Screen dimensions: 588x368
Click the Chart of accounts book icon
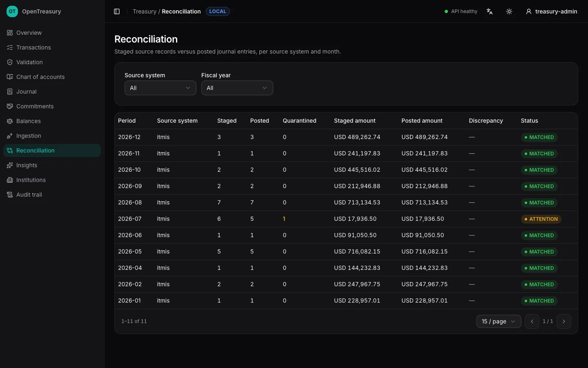pos(10,77)
